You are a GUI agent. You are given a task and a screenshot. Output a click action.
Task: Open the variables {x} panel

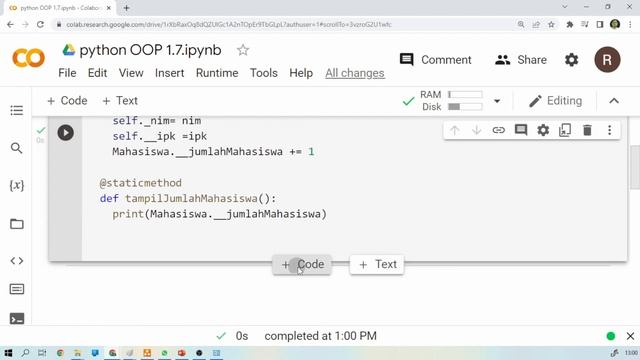pos(16,185)
